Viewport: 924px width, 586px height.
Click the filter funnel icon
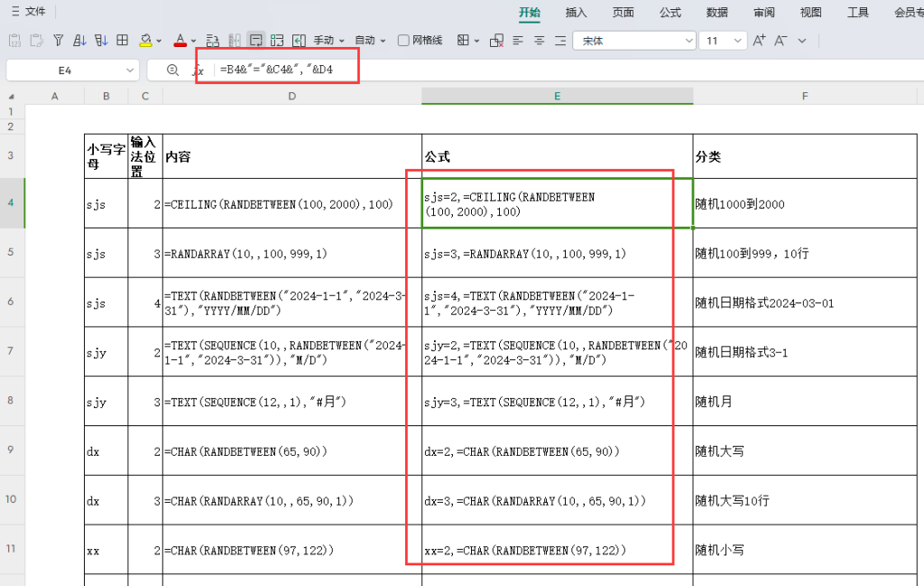(59, 40)
